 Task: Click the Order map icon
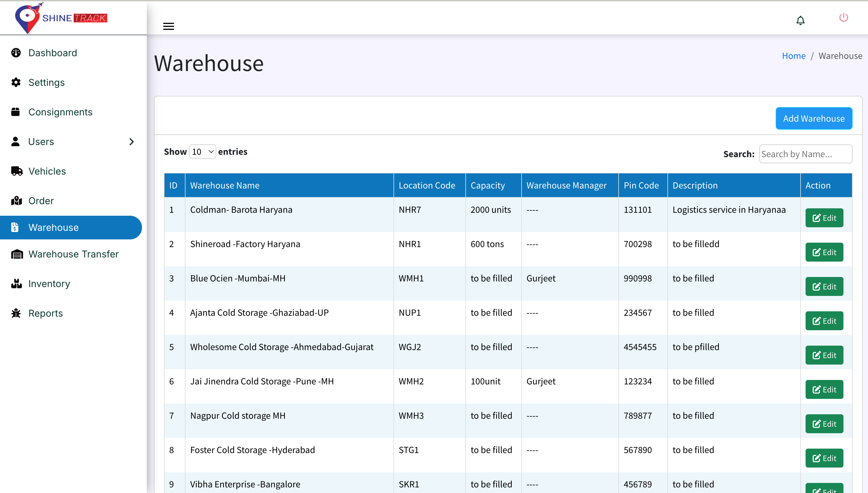coord(16,201)
